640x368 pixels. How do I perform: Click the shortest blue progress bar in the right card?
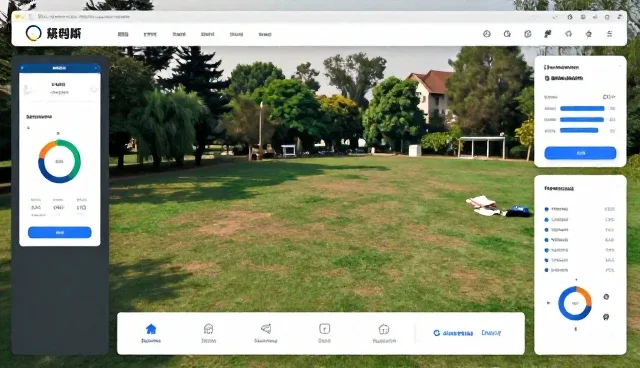[579, 131]
